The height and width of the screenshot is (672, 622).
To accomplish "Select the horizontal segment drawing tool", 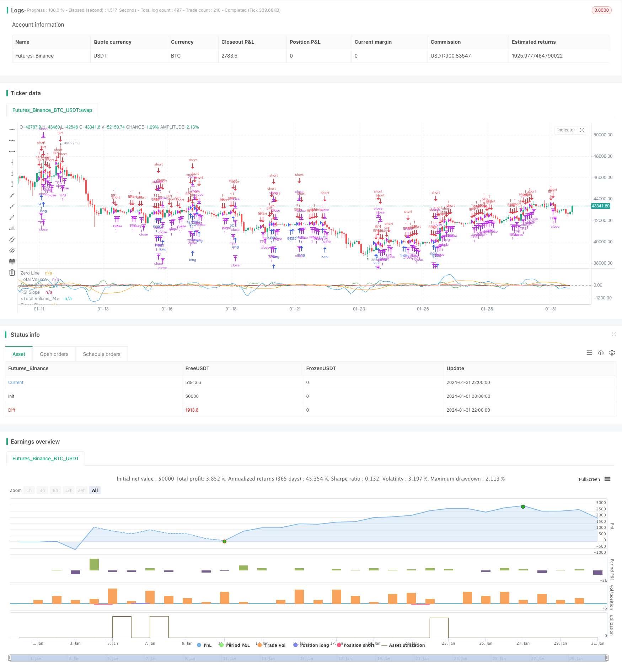I will tap(12, 151).
